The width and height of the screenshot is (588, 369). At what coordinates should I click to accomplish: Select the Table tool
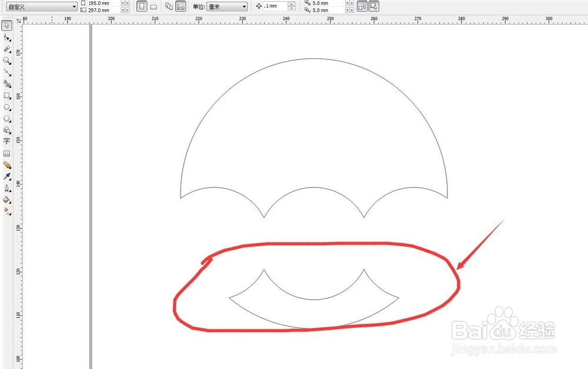6,153
